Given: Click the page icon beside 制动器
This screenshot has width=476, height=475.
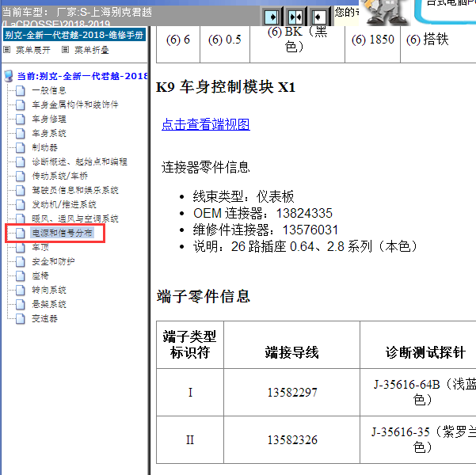Looking at the screenshot, I should point(21,147).
